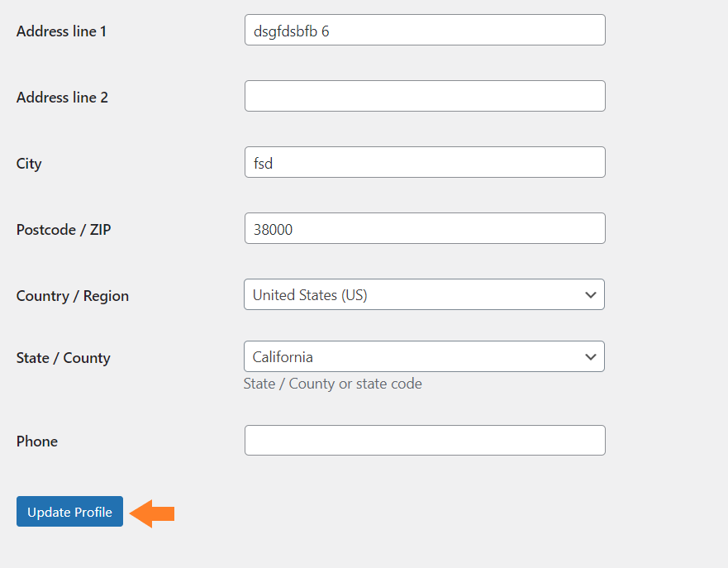This screenshot has width=728, height=568.
Task: Click the Country / Region label
Action: pyautogui.click(x=73, y=296)
